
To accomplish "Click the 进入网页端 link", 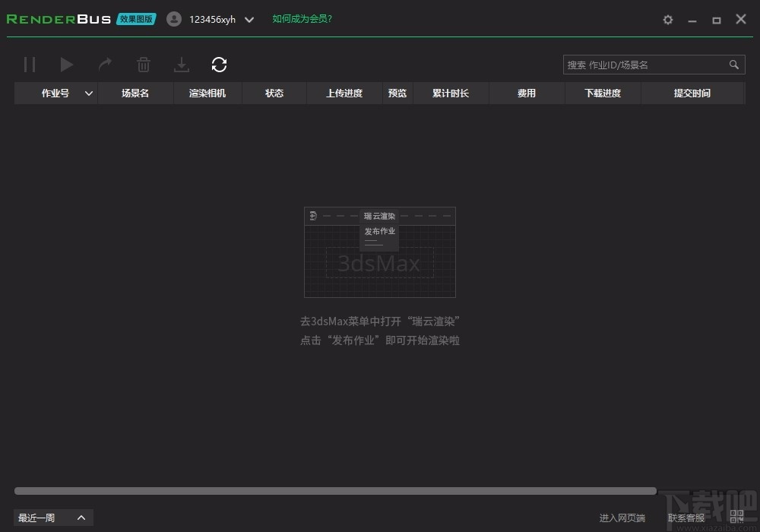I will click(622, 518).
